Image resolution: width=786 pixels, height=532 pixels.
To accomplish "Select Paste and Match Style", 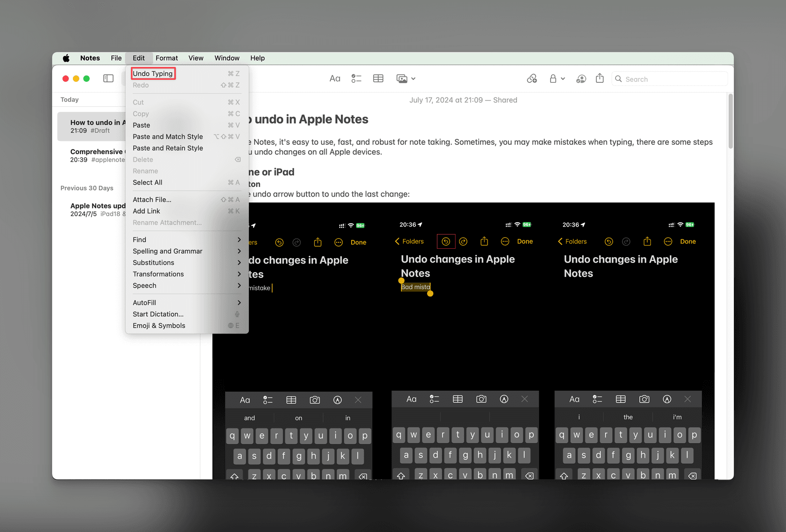I will click(168, 137).
